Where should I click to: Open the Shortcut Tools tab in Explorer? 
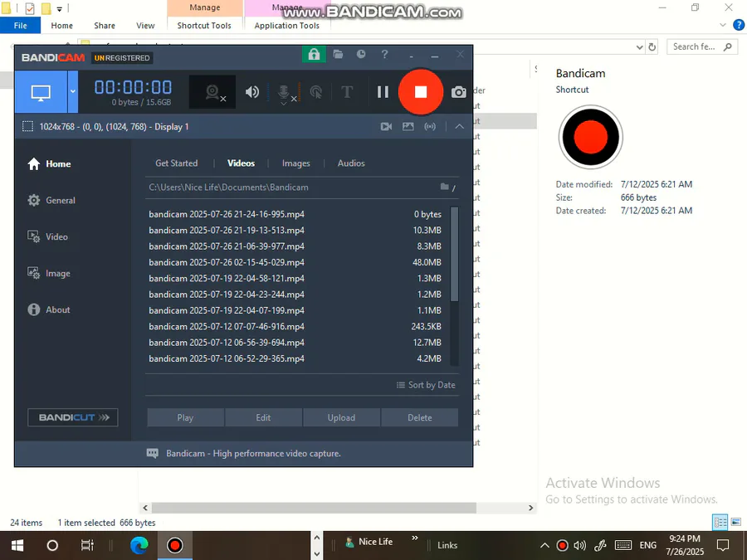204,26
